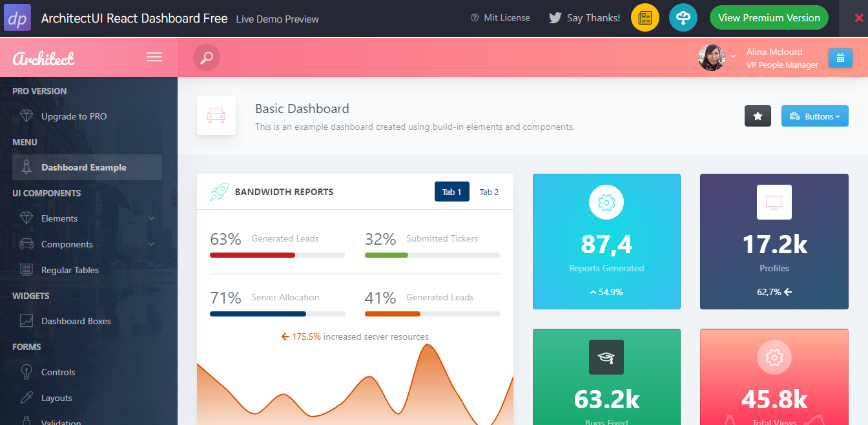Open the search magnifier icon

pos(207,57)
